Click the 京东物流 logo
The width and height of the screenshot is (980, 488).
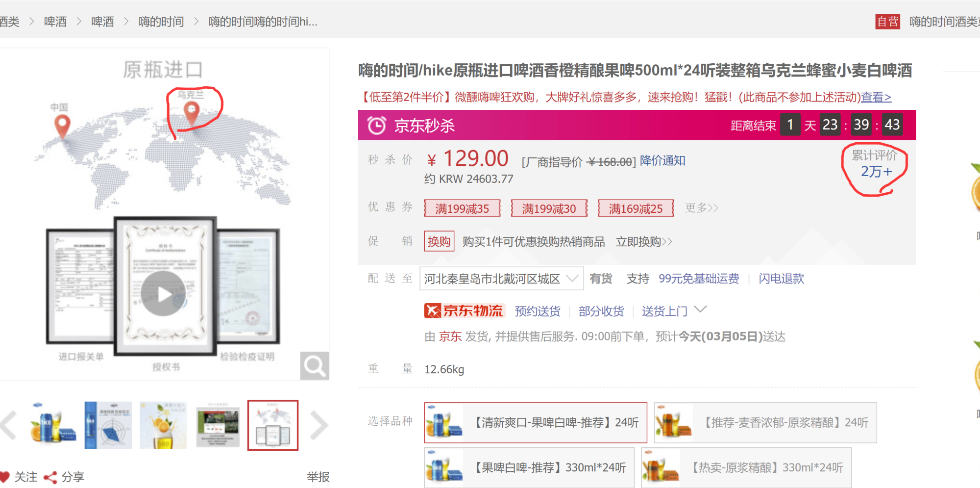pos(464,311)
